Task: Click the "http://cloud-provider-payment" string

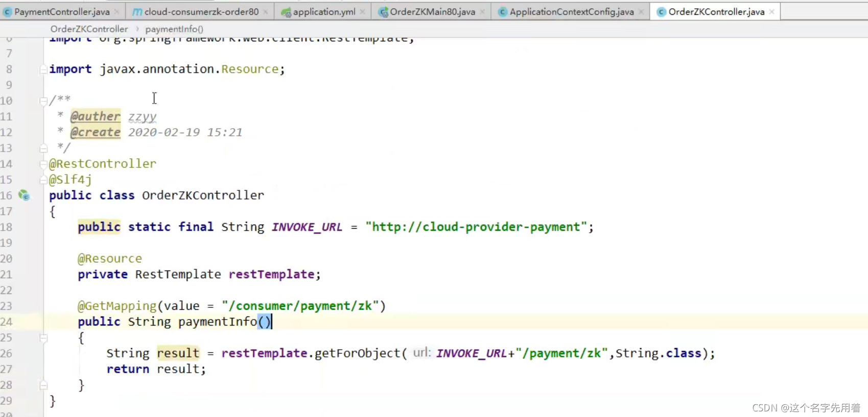Action: coord(476,227)
